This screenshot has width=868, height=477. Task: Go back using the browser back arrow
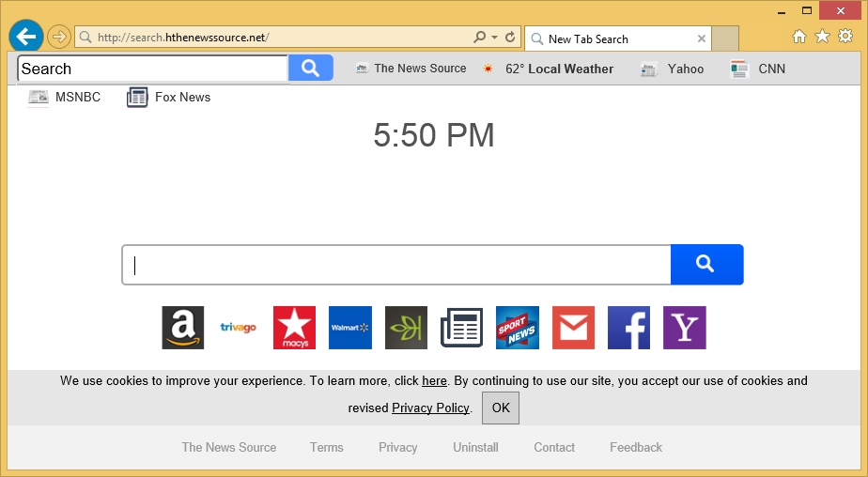click(26, 37)
